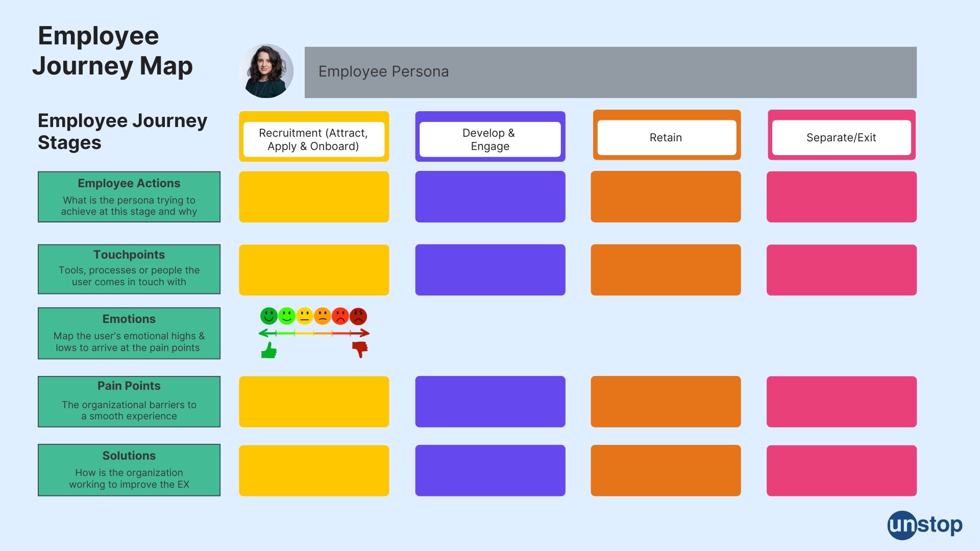Toggle the Retain orange journey stage
The image size is (980, 551).
tap(666, 137)
